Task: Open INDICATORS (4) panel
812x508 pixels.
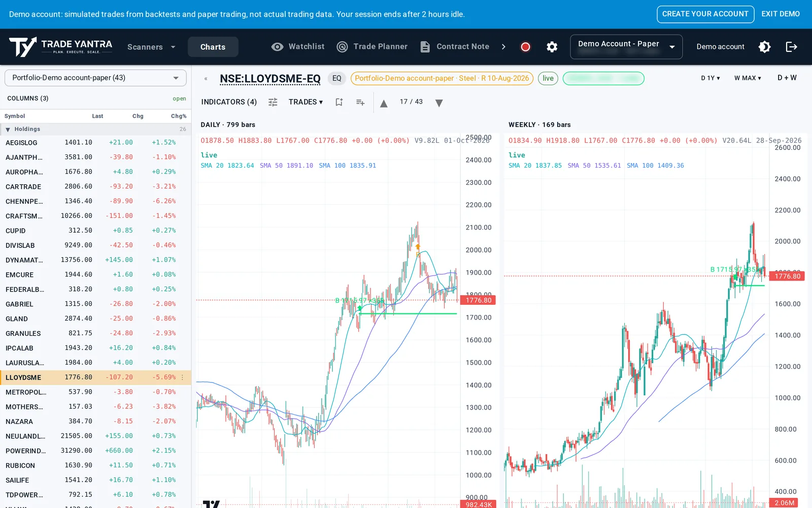Action: click(229, 102)
